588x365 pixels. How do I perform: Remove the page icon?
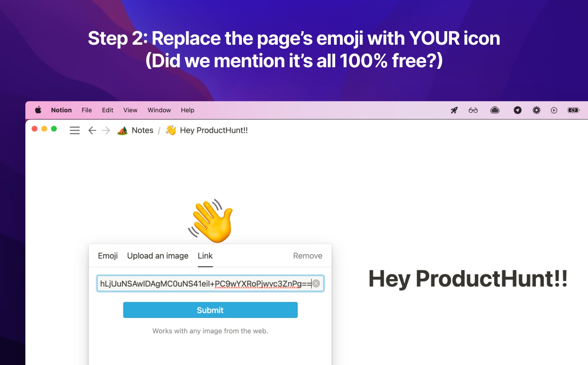pos(308,256)
